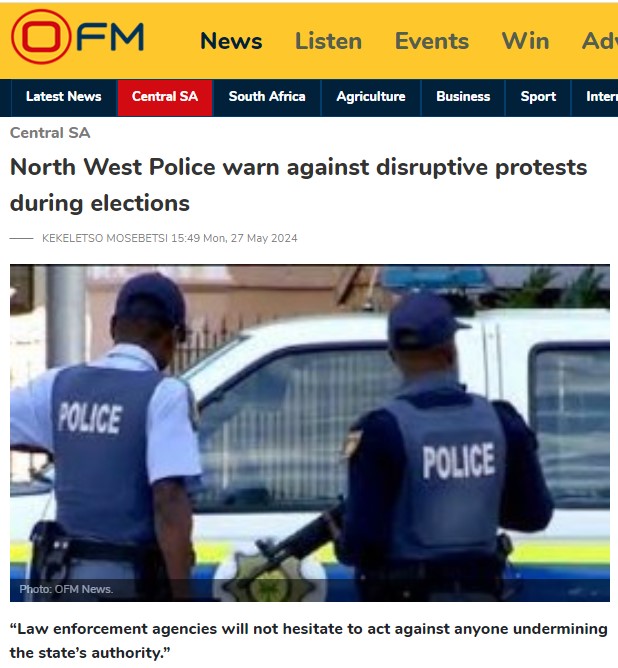
Task: Open the News main menu
Action: pos(231,41)
